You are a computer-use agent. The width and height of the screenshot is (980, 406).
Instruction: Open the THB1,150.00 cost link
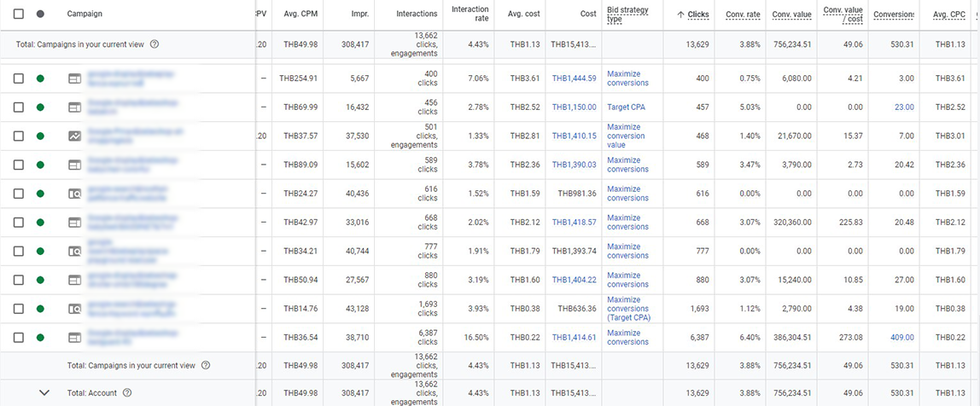[574, 107]
